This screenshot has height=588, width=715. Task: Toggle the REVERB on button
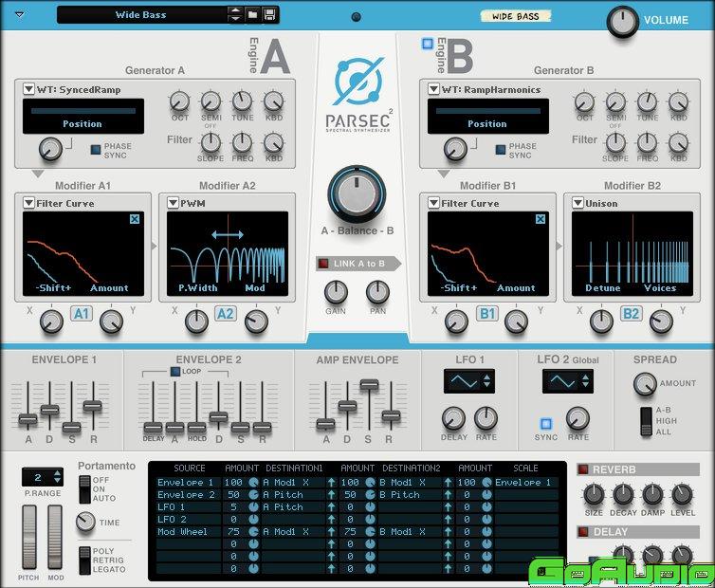[x=583, y=469]
